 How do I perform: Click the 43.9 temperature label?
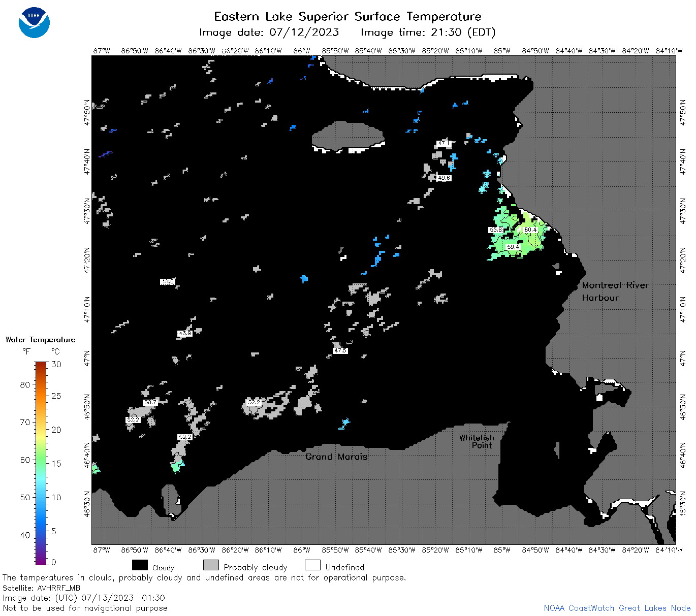(x=184, y=333)
